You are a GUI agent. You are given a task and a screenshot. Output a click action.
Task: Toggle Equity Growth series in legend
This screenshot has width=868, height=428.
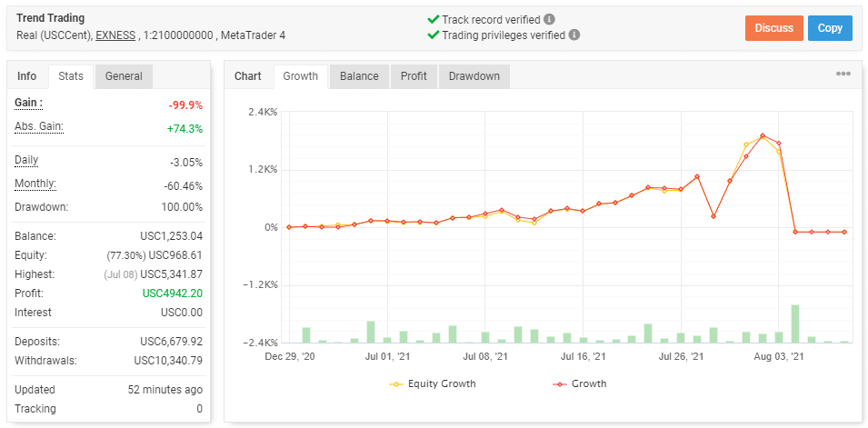click(433, 383)
